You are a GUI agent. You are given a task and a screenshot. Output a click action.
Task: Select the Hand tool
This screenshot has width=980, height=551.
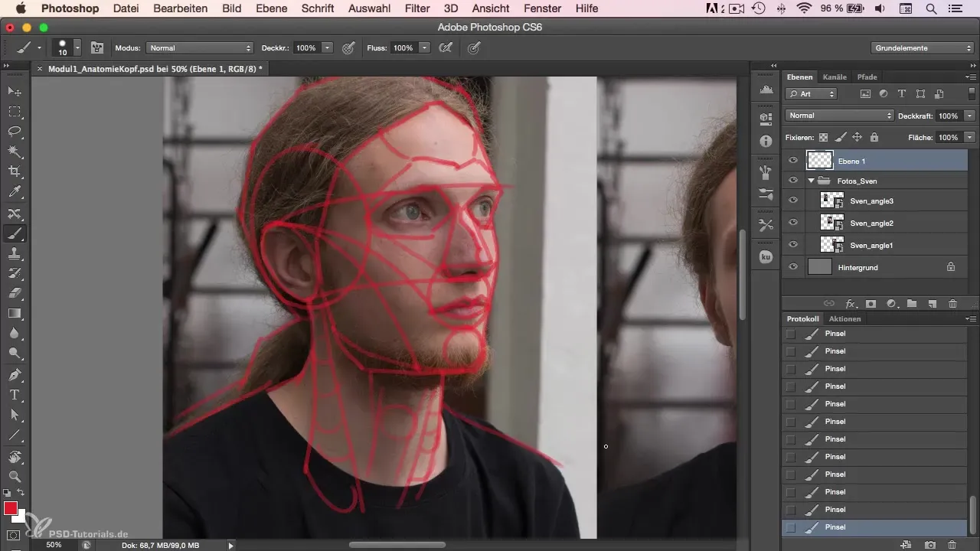point(14,457)
